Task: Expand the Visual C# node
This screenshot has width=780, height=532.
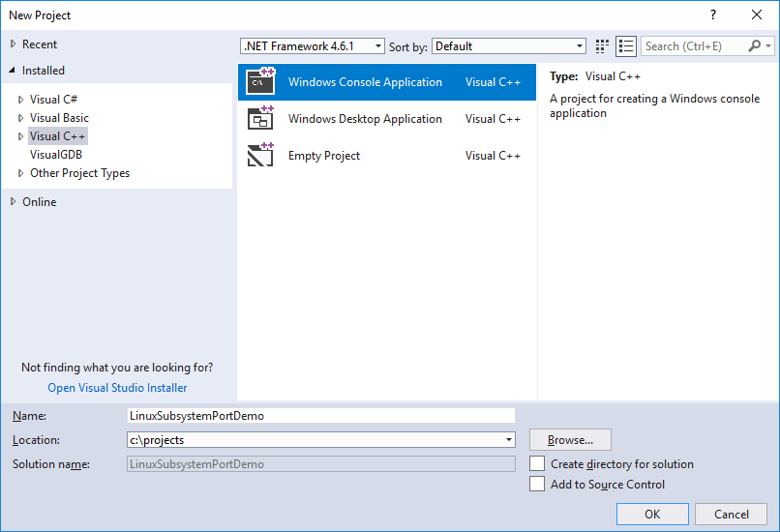Action: point(20,100)
